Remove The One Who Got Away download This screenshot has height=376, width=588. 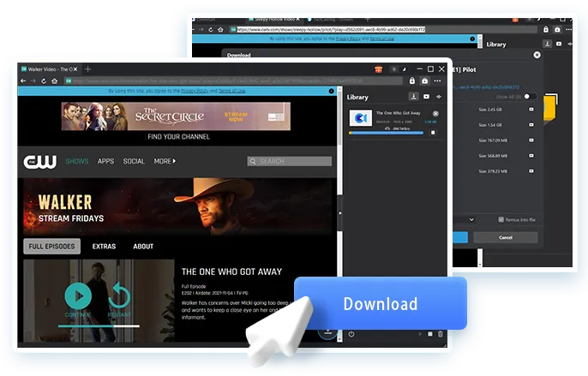coord(435,114)
